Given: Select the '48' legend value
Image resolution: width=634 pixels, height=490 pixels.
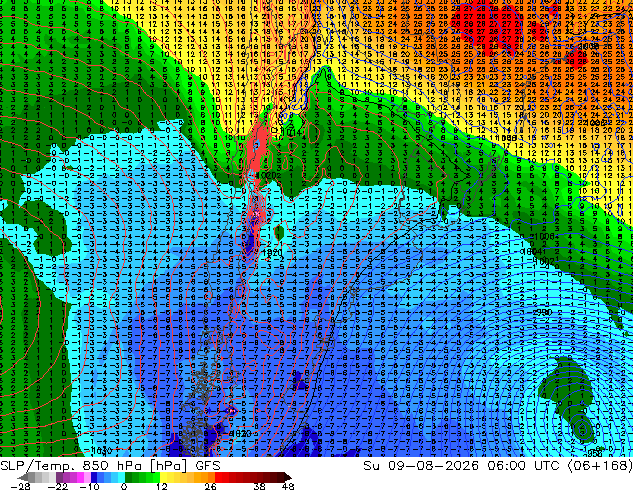Looking at the screenshot, I should [x=287, y=486].
